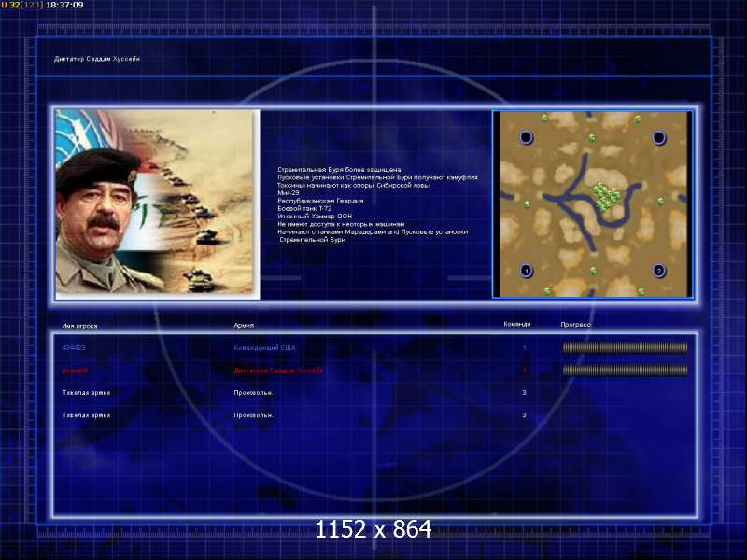
Task: Click the army 'Командующий США'
Action: [264, 347]
